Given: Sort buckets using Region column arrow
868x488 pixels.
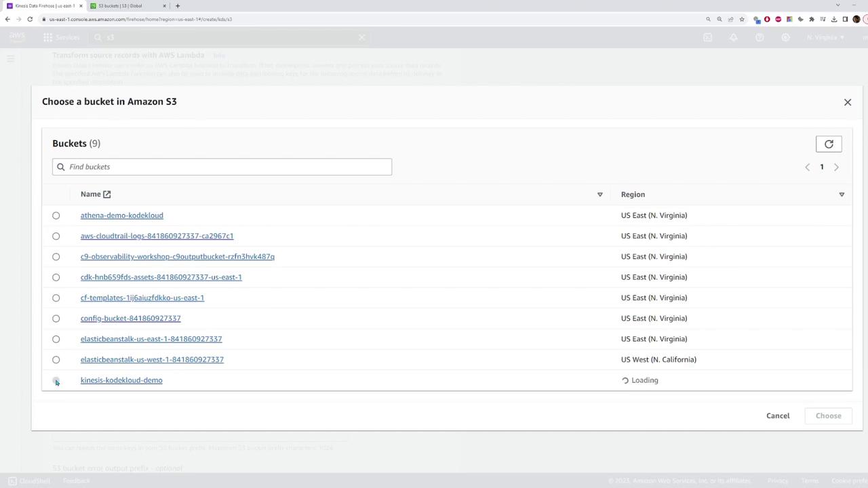Looking at the screenshot, I should [842, 195].
